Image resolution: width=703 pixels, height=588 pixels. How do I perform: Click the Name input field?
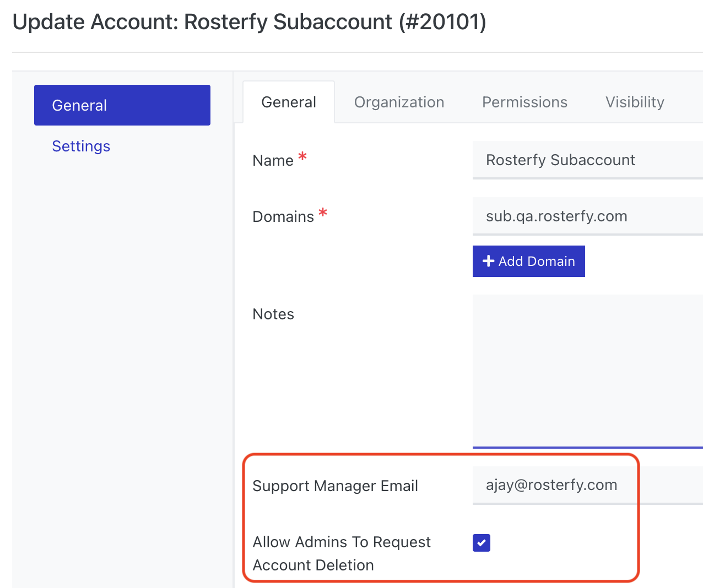(588, 160)
